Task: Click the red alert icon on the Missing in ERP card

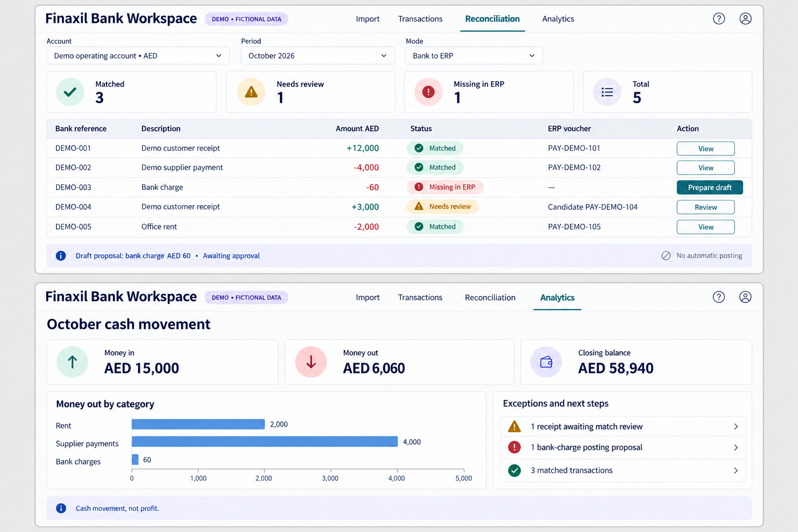Action: (428, 92)
